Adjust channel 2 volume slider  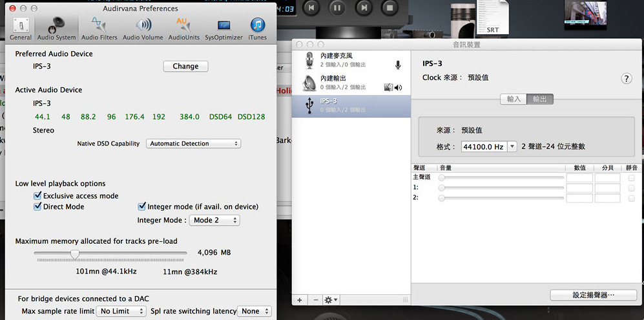point(501,198)
